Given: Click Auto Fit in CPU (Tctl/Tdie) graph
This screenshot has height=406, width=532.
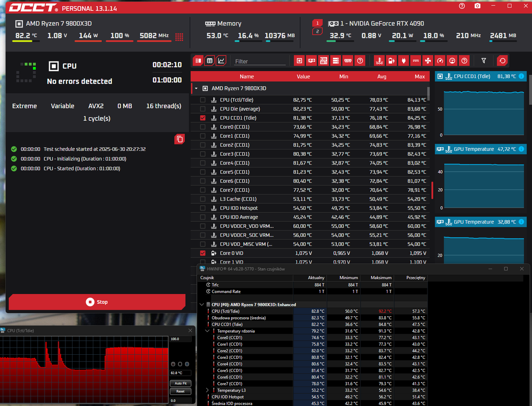Looking at the screenshot, I should pos(181,383).
